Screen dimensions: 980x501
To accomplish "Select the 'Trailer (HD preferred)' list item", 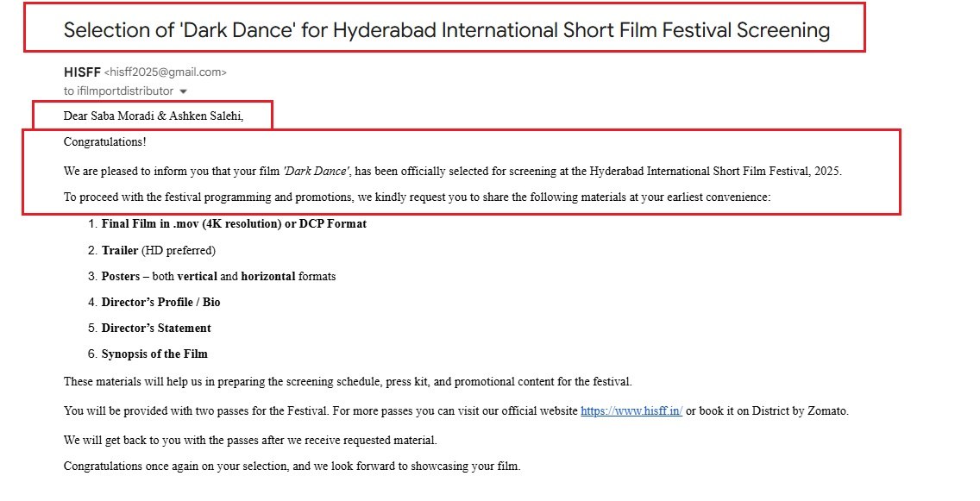I will tap(158, 251).
